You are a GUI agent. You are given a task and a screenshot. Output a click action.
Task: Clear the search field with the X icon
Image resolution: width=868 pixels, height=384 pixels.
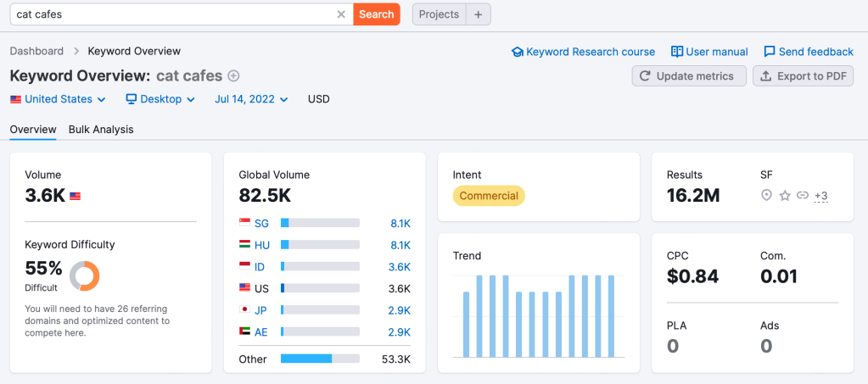point(341,14)
